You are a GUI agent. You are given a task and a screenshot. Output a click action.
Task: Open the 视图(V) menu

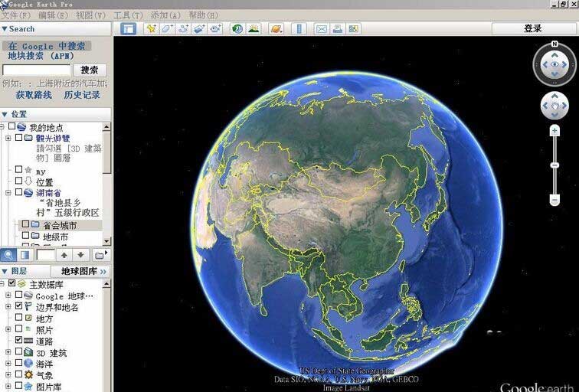point(90,15)
